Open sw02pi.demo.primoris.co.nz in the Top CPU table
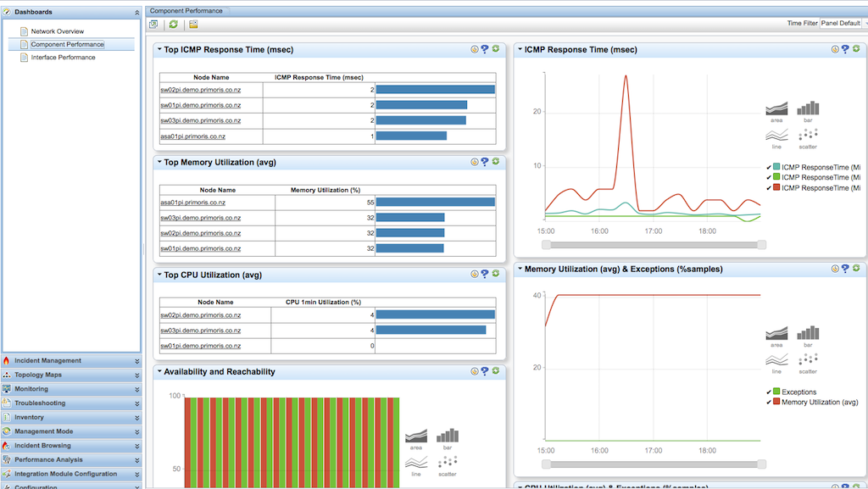This screenshot has width=868, height=489. click(201, 315)
